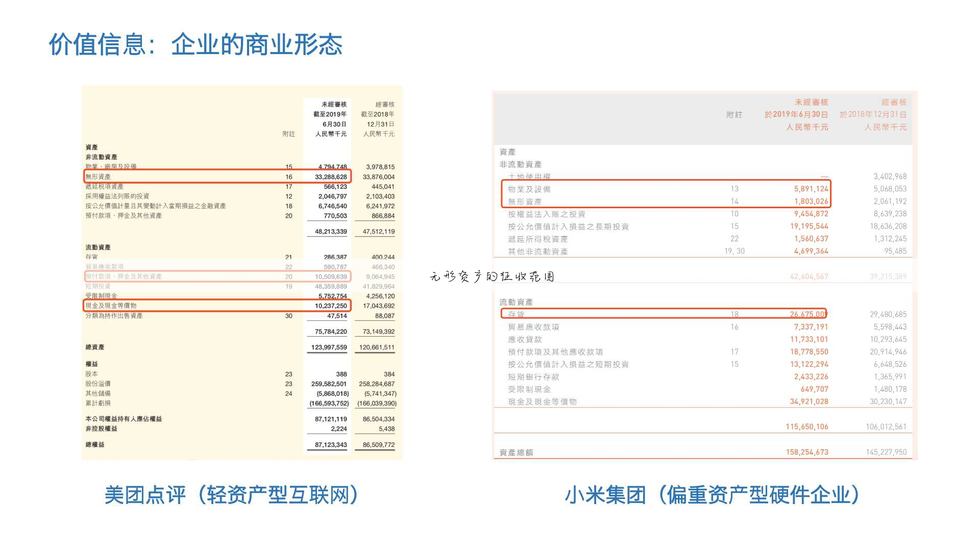980x551 pixels.
Task: Click the value '9,454,872'
Action: coord(811,214)
